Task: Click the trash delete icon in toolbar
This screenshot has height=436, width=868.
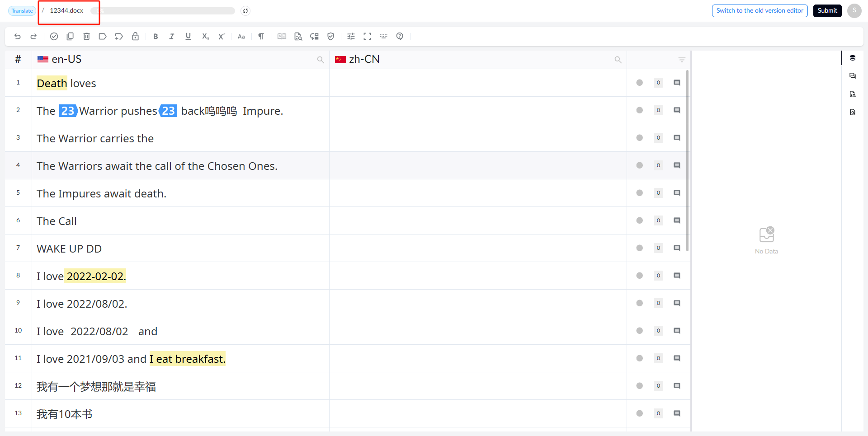Action: coord(87,37)
